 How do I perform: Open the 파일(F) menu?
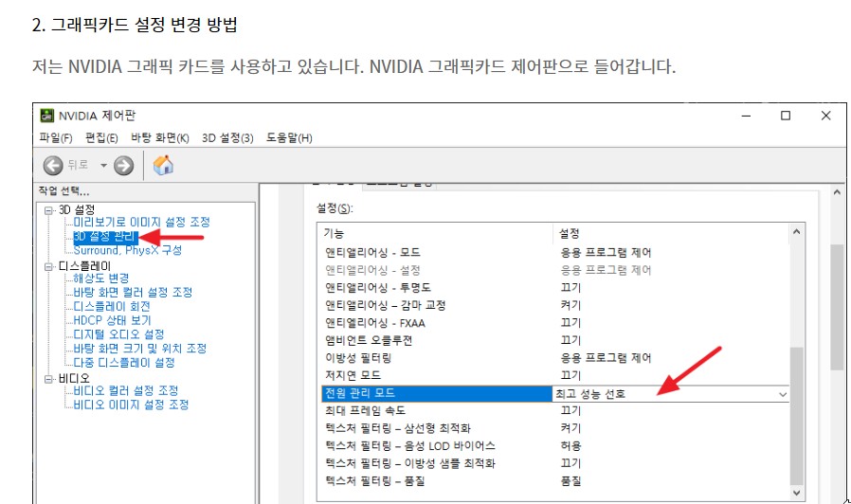click(55, 137)
